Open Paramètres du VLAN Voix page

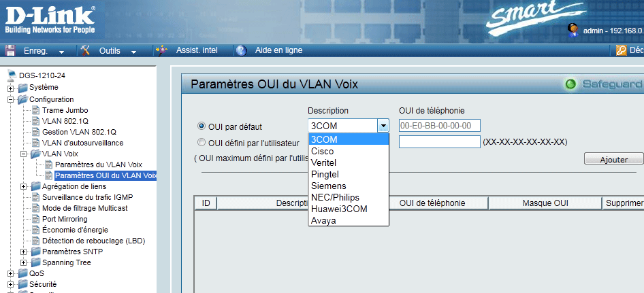99,165
